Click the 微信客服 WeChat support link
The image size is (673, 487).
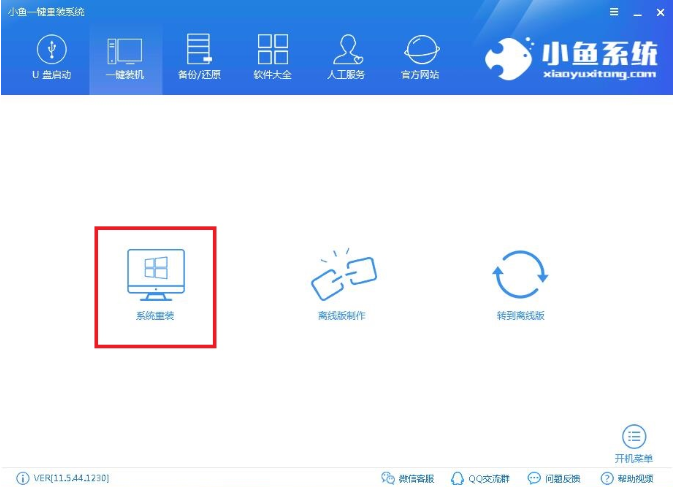tap(408, 479)
